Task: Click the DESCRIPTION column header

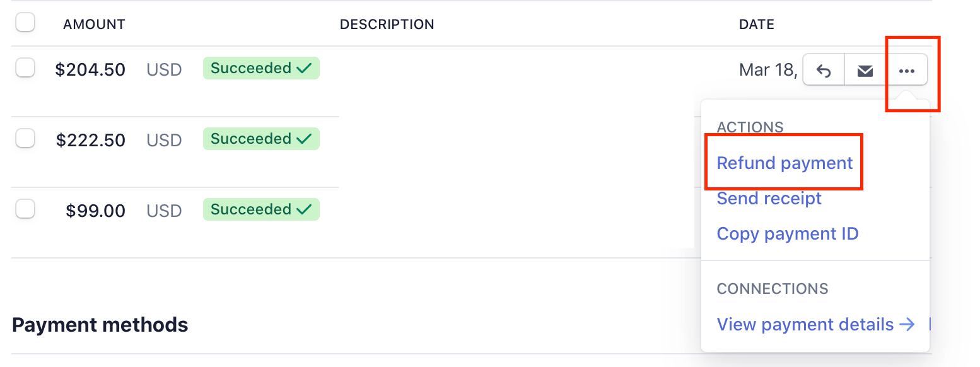Action: (387, 25)
